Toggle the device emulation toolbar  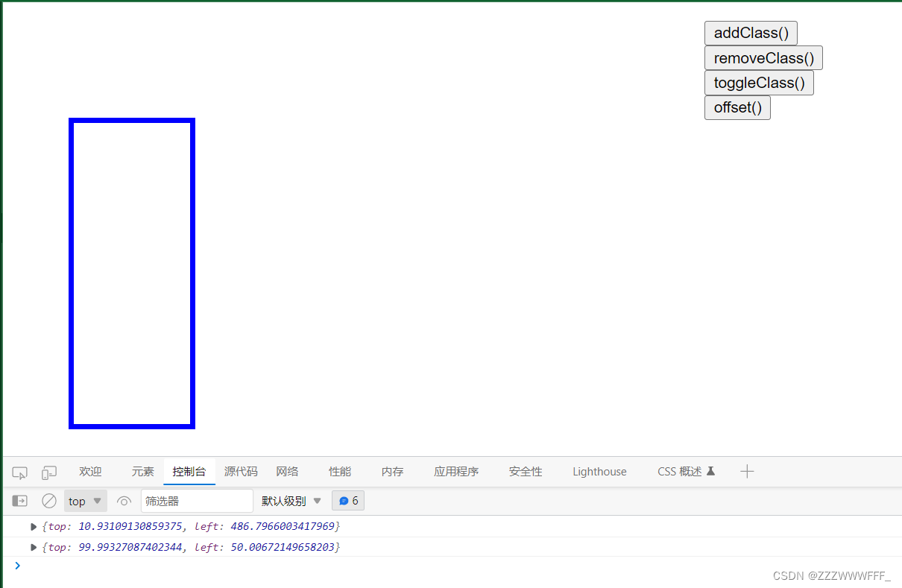pos(48,471)
